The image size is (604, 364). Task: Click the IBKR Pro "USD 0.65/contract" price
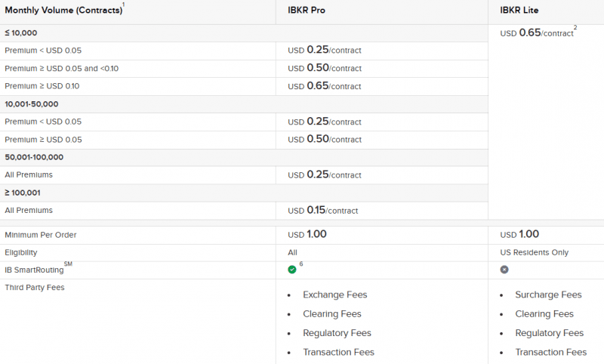pyautogui.click(x=325, y=86)
